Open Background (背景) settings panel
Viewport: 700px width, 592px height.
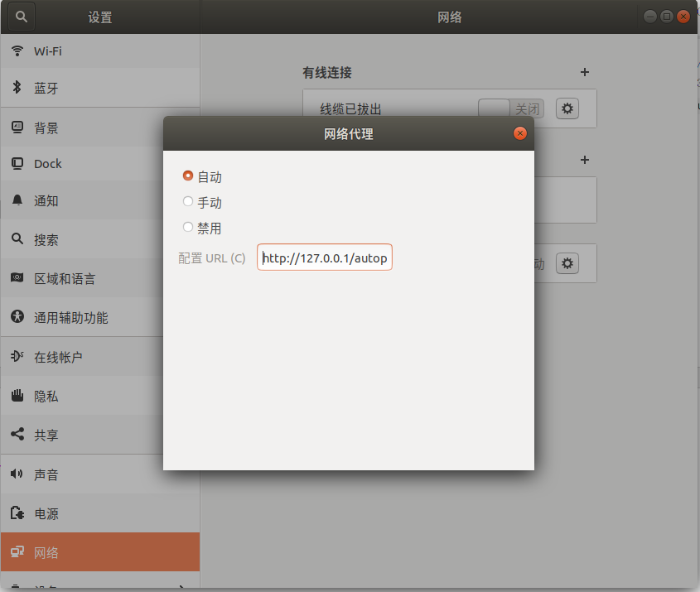(99, 128)
